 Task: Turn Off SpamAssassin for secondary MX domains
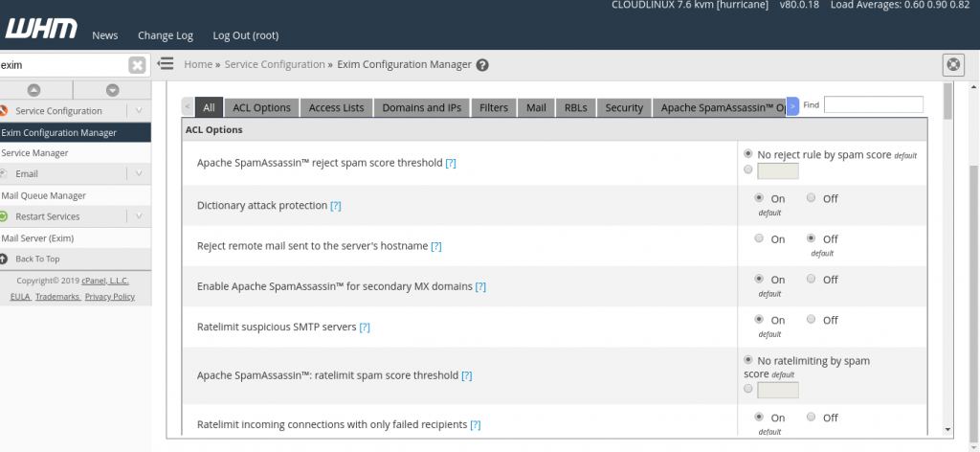[x=812, y=279]
